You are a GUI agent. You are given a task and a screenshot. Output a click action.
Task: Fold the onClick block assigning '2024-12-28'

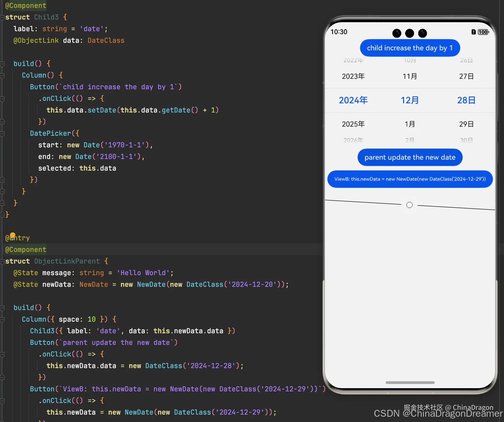pyautogui.click(x=2, y=354)
